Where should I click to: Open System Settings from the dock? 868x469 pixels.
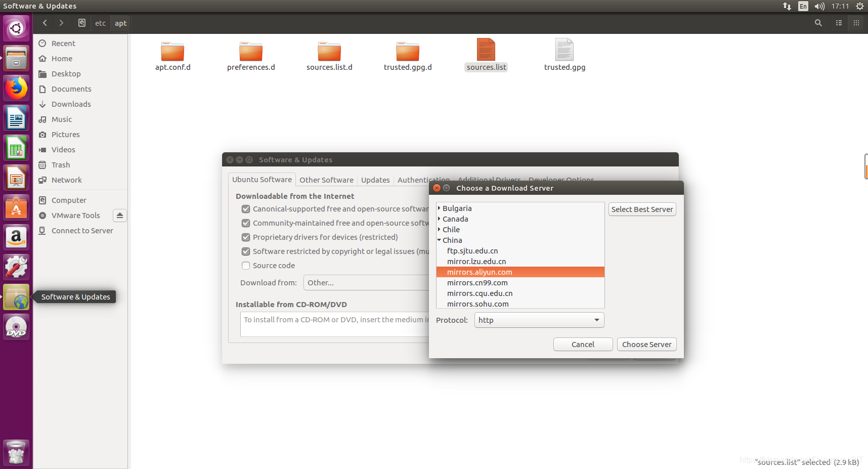coord(16,267)
